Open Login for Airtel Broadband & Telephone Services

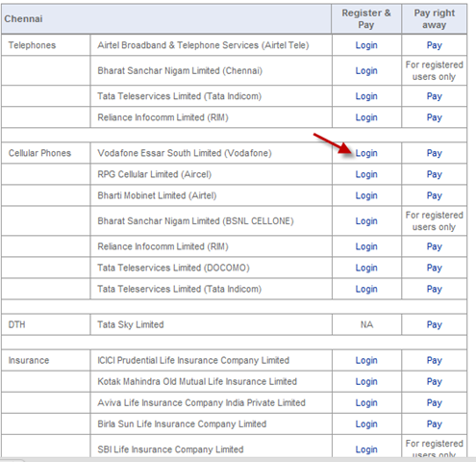366,45
